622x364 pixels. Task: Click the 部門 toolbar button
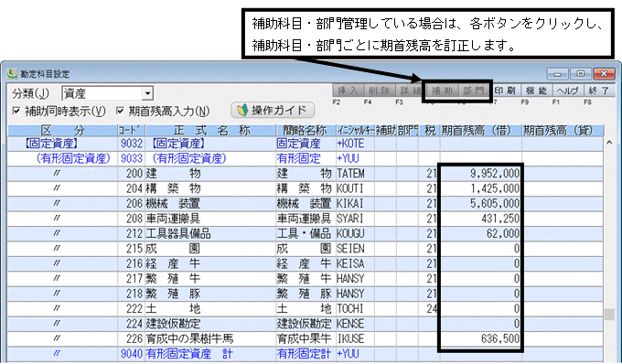(473, 91)
